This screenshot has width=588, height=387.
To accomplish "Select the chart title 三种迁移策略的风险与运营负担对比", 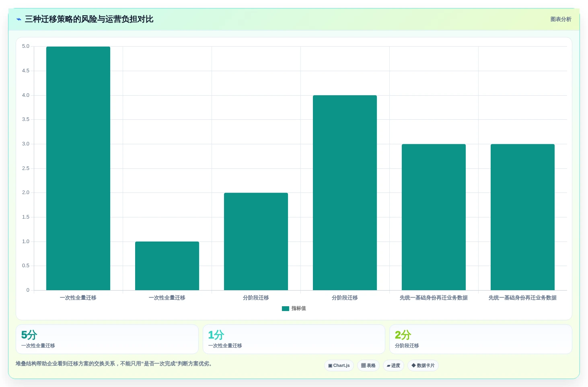I will click(x=89, y=19).
